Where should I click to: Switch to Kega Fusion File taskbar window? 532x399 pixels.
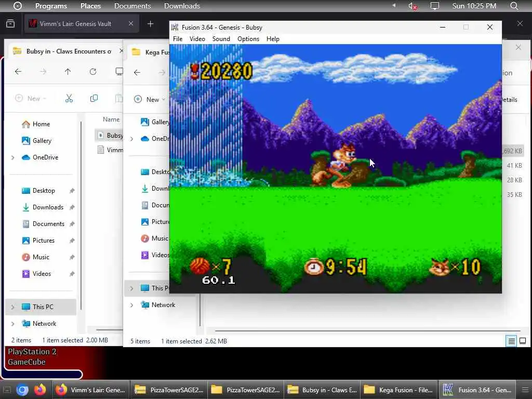point(398,390)
